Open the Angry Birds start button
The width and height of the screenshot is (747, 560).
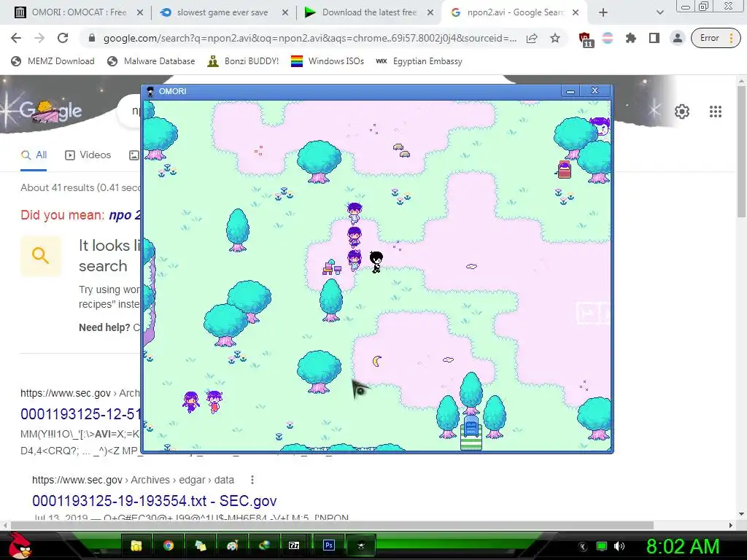click(18, 545)
